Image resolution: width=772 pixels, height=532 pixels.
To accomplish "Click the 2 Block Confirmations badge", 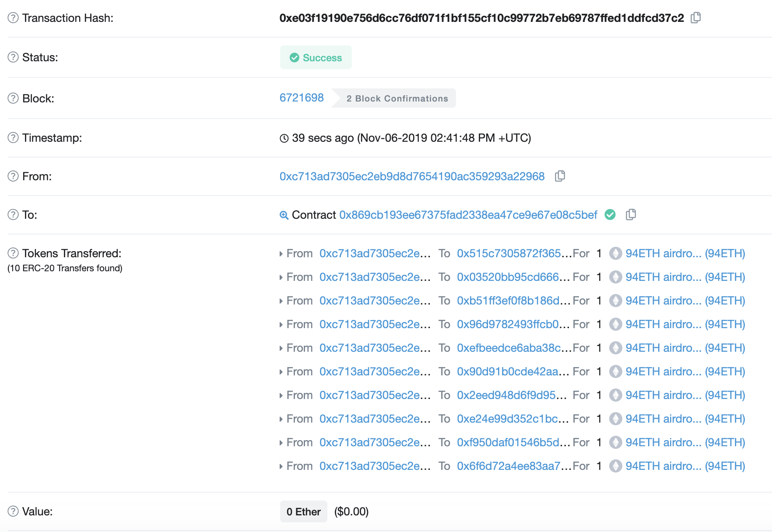I will coord(397,98).
